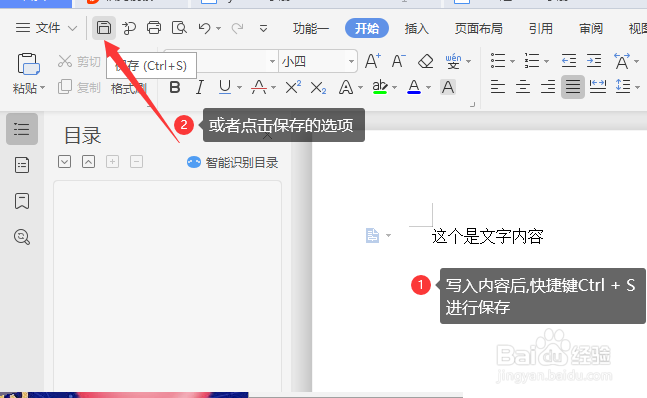
Task: Open find and replace sidebar icon
Action: [21, 237]
